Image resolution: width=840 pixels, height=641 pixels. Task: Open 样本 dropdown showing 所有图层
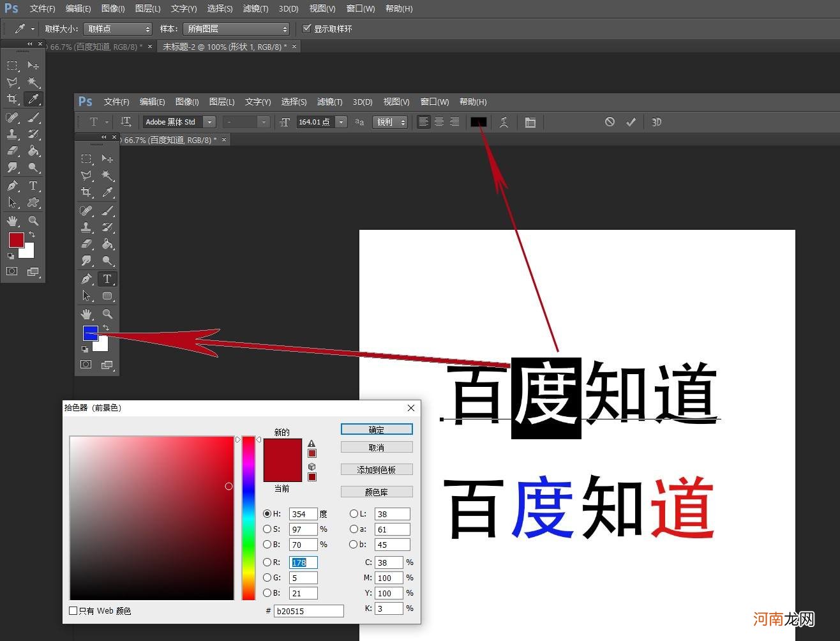[236, 29]
